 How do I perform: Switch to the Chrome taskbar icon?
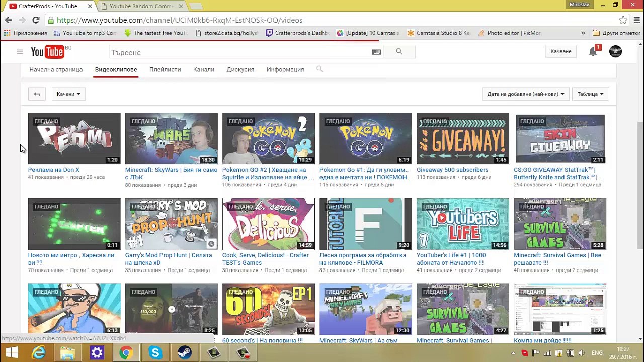point(126,353)
